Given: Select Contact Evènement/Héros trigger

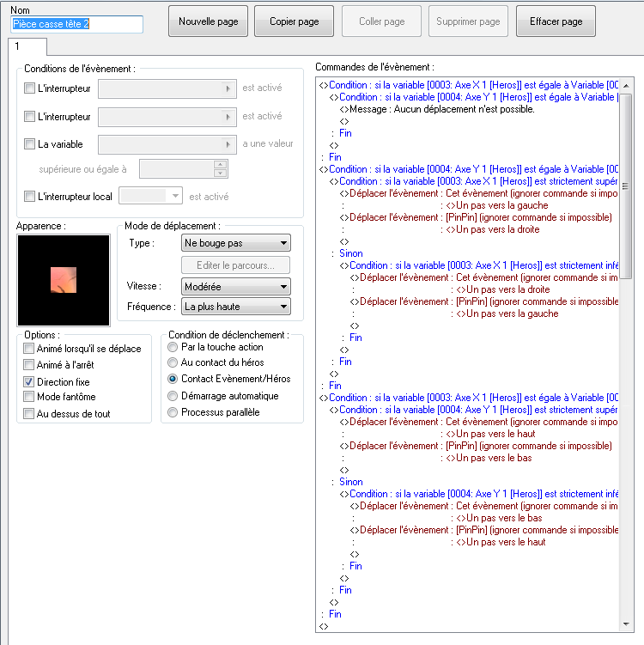Looking at the screenshot, I should (x=173, y=379).
